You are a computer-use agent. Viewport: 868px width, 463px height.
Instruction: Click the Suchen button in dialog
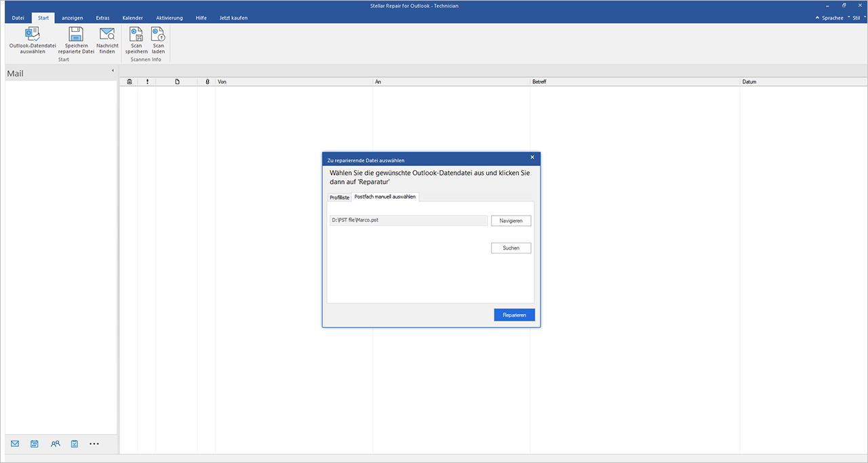pyautogui.click(x=511, y=248)
